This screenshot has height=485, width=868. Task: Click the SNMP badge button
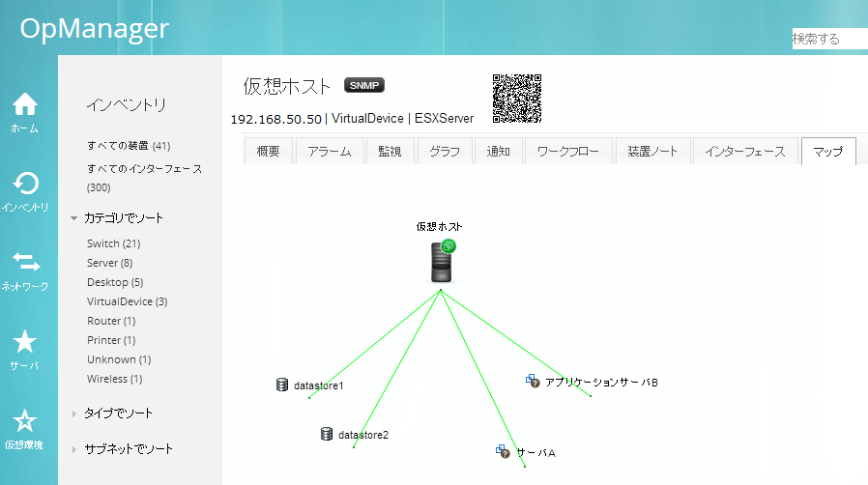tap(364, 86)
